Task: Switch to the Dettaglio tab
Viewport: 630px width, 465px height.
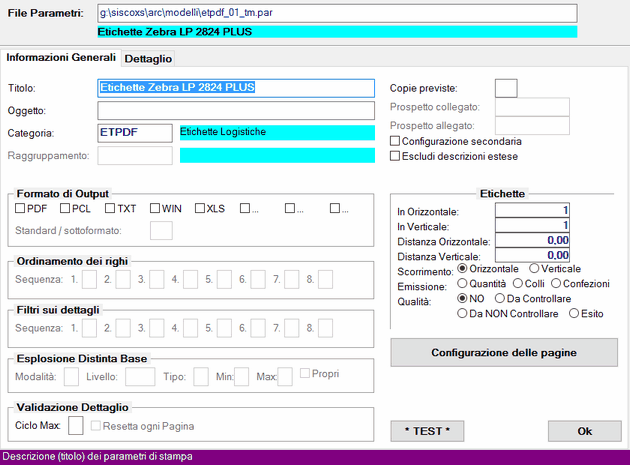Action: (x=148, y=59)
